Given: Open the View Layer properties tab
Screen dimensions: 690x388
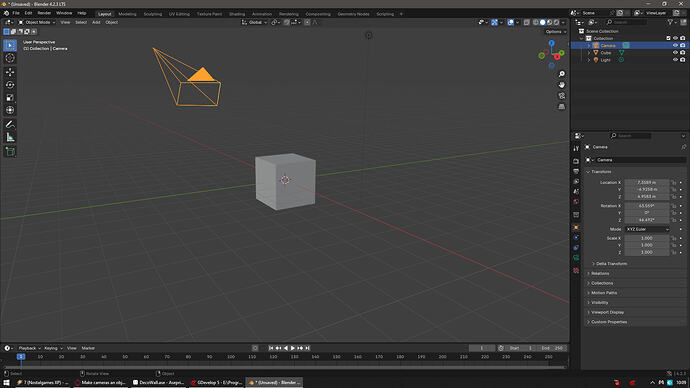Looking at the screenshot, I should pyautogui.click(x=576, y=181).
